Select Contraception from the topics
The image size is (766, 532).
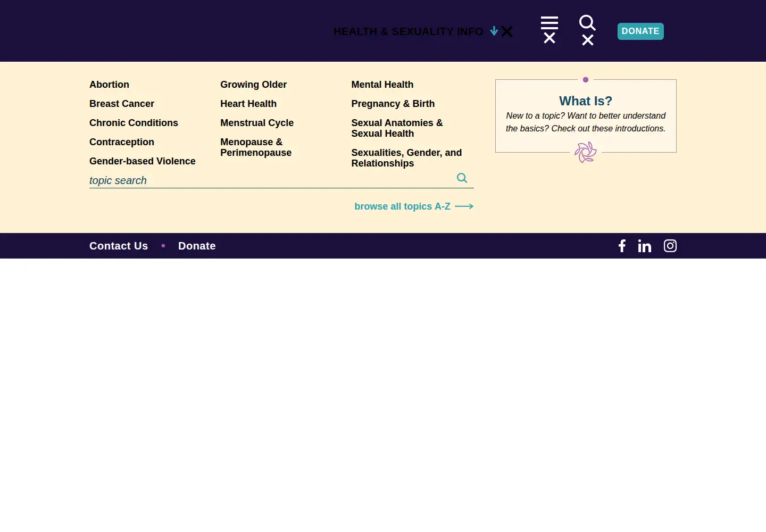coord(122,142)
